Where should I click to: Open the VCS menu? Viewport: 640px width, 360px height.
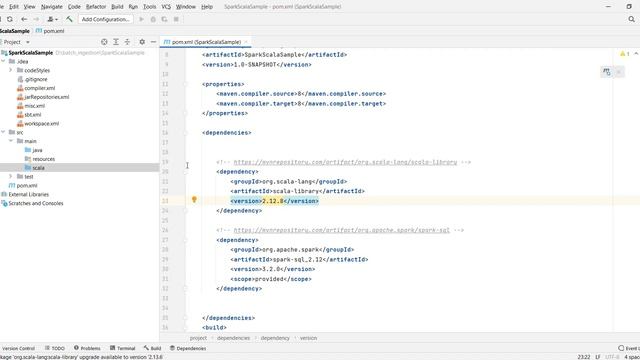[166, 7]
